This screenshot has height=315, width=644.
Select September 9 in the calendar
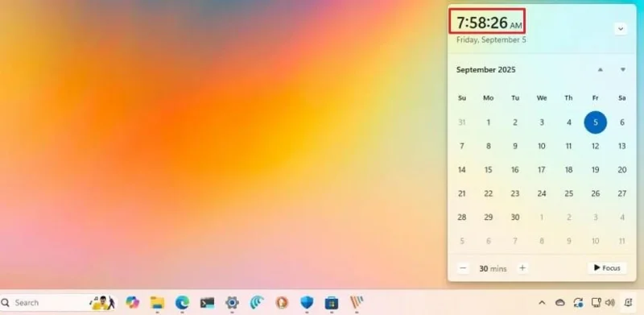point(515,146)
